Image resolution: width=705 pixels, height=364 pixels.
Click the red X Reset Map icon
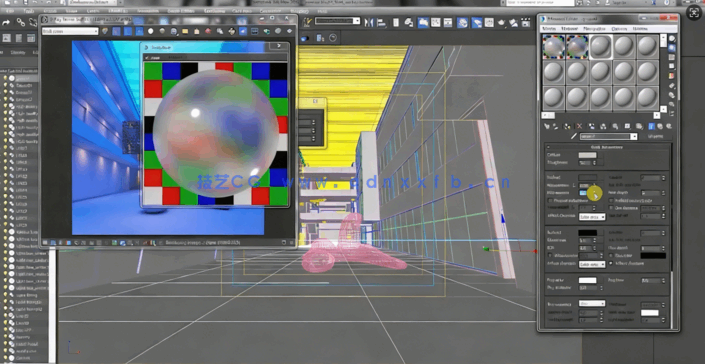[579, 126]
